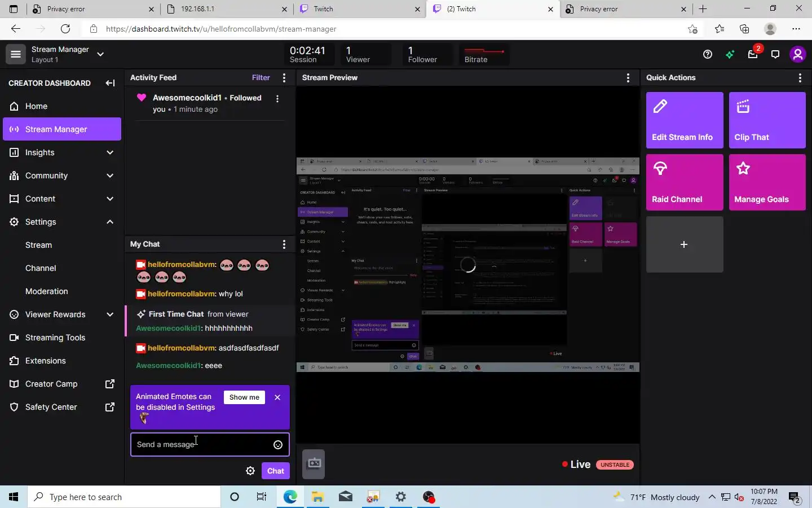
Task: Click the pink heart follow icon
Action: click(141, 98)
